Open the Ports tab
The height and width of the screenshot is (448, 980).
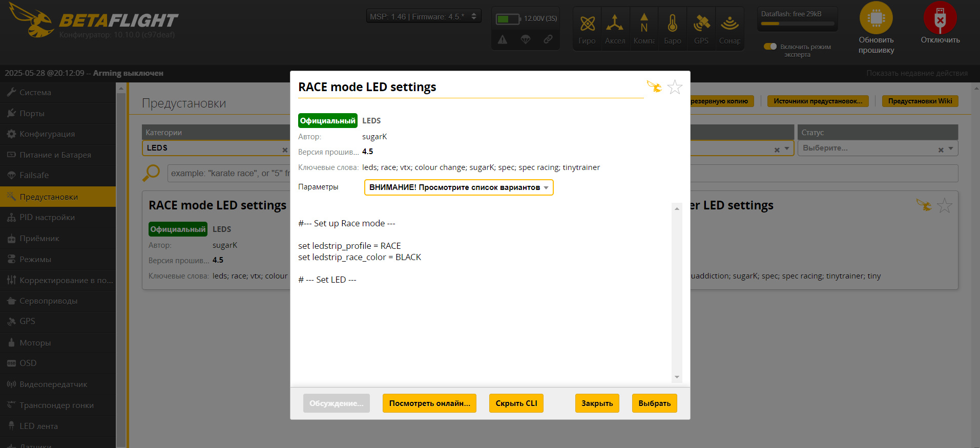[x=58, y=113]
